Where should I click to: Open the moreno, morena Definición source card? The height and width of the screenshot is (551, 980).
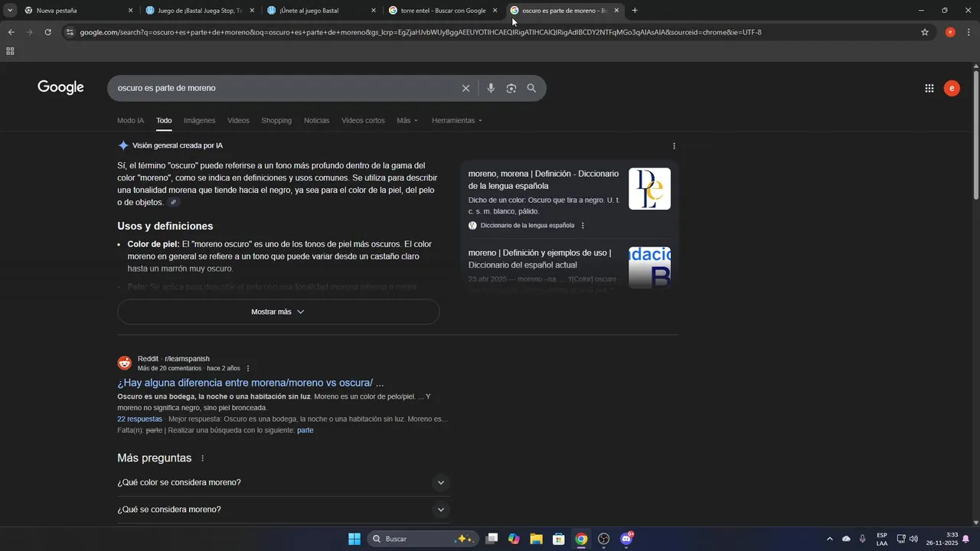tap(544, 180)
